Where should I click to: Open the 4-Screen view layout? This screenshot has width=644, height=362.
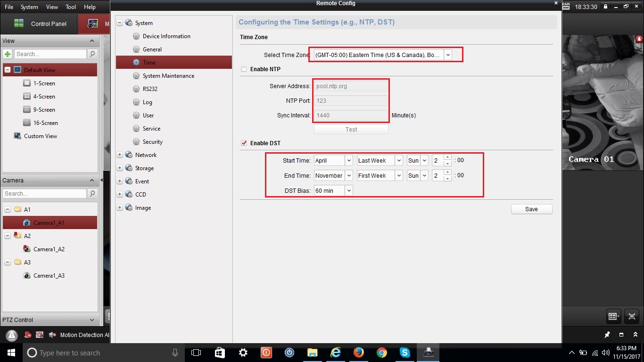click(44, 97)
